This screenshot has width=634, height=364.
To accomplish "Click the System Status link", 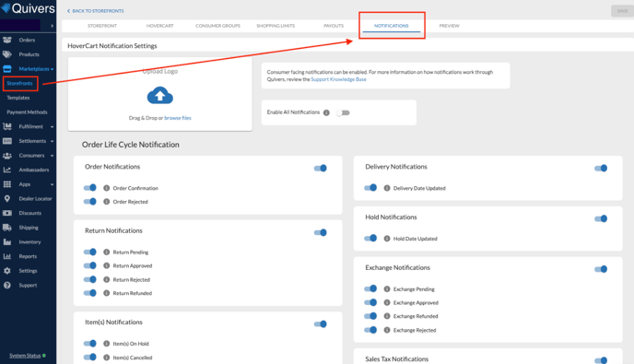I will (25, 356).
